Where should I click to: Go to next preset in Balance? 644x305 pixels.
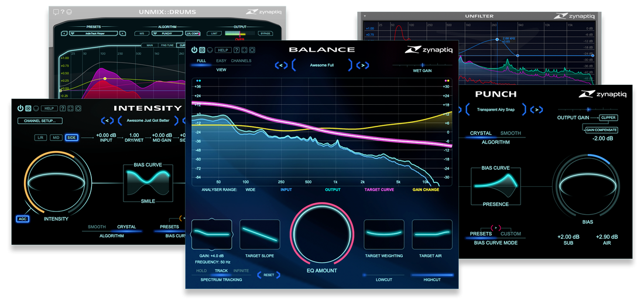[362, 65]
